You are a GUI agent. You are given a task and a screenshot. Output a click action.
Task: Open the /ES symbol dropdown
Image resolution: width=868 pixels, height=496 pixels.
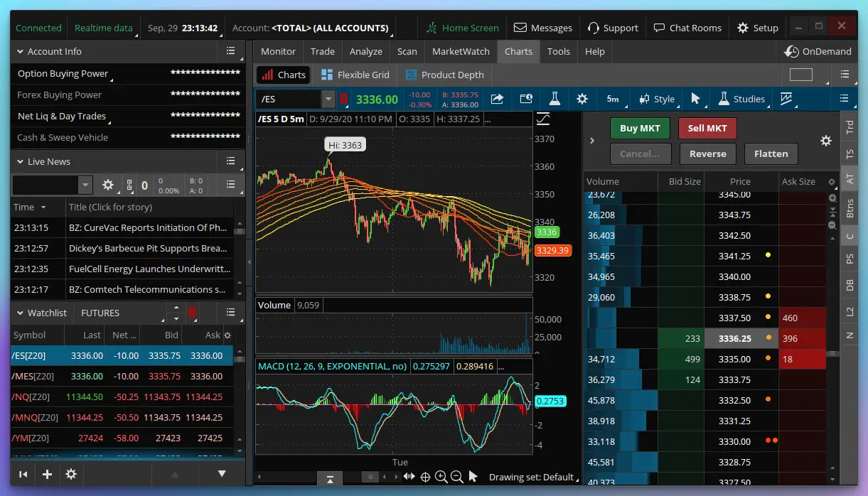coord(328,99)
